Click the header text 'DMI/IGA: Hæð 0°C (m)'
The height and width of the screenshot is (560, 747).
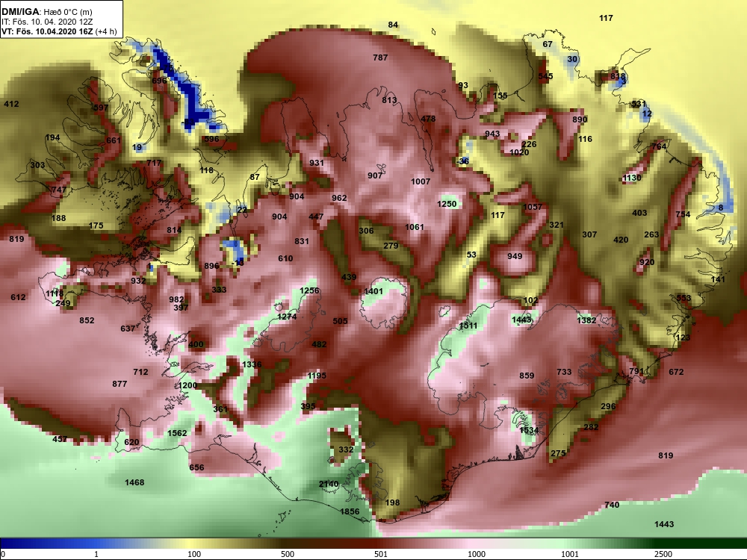[x=46, y=11]
